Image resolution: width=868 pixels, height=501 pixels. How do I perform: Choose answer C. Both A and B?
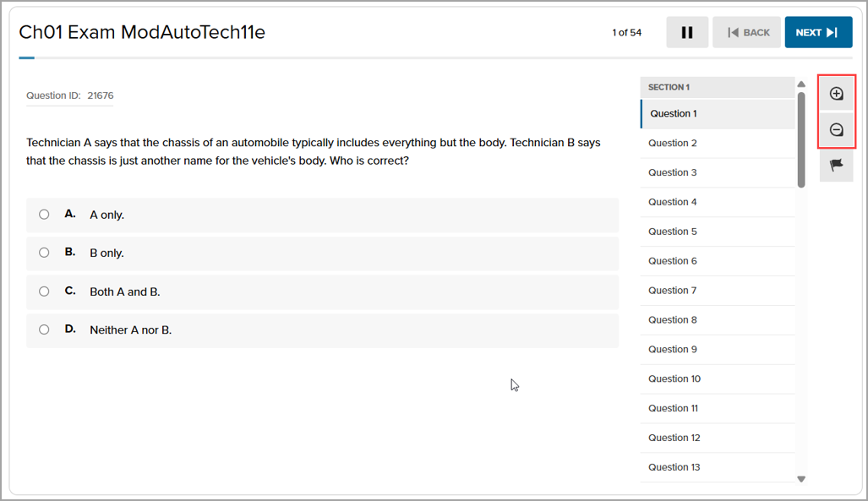click(44, 291)
